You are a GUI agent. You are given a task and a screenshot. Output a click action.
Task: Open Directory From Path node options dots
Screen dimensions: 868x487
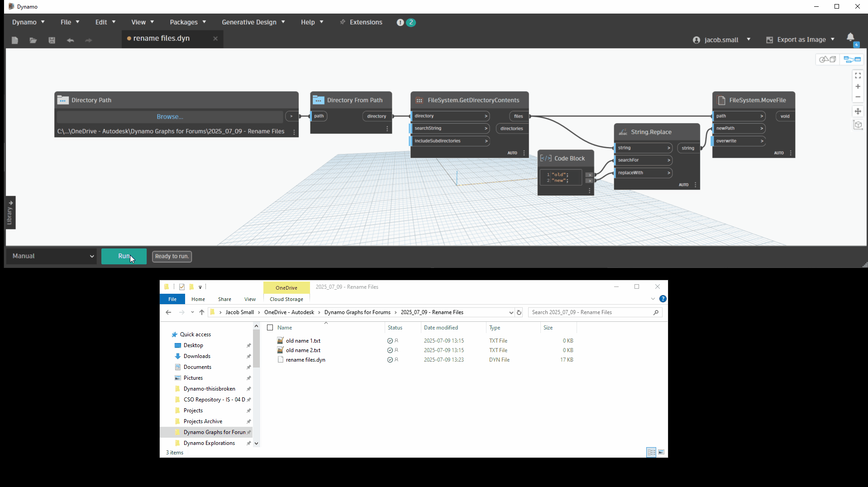(387, 129)
